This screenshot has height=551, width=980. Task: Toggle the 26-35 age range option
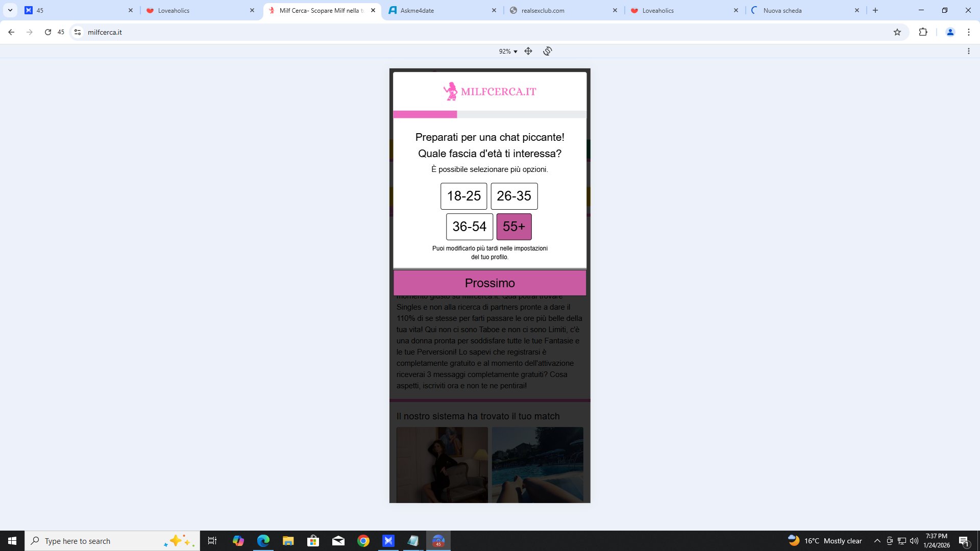pyautogui.click(x=513, y=196)
